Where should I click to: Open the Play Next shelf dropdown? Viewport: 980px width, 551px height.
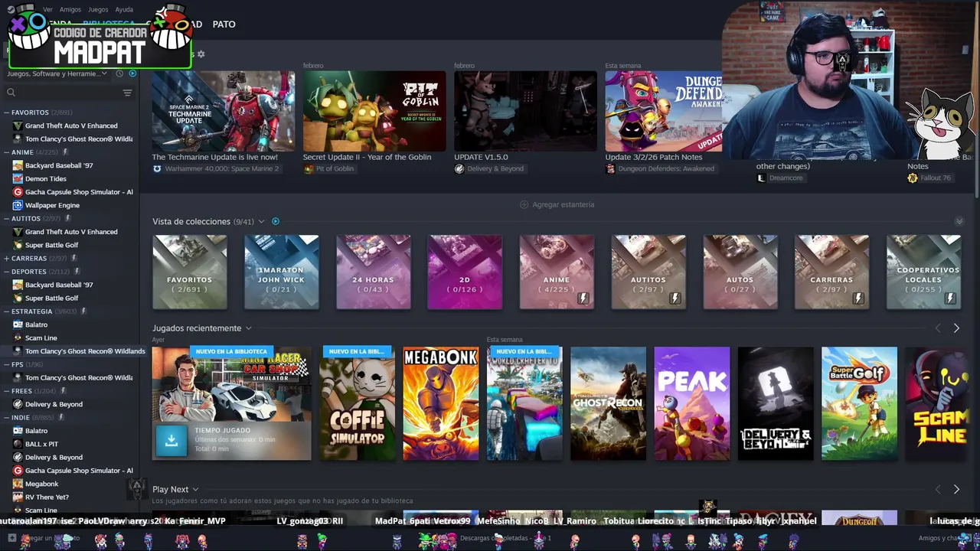(195, 490)
